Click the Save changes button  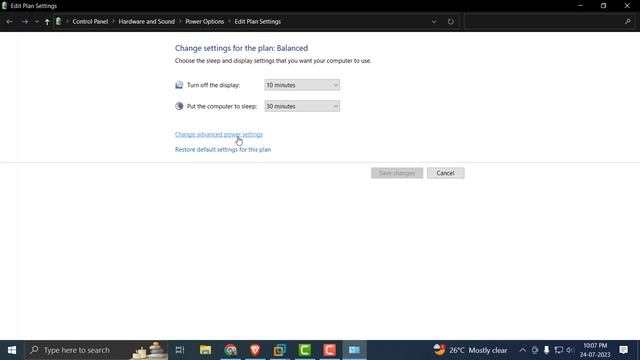[x=397, y=173]
